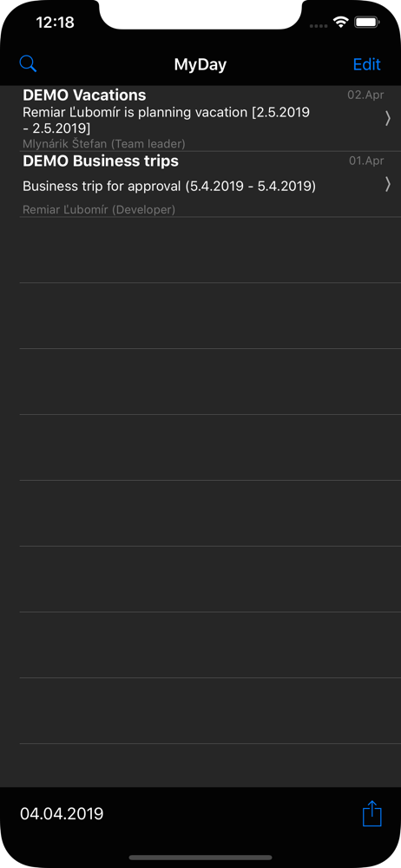Tap Remiar Ľubomír (Developer) subtitle

pos(99,210)
